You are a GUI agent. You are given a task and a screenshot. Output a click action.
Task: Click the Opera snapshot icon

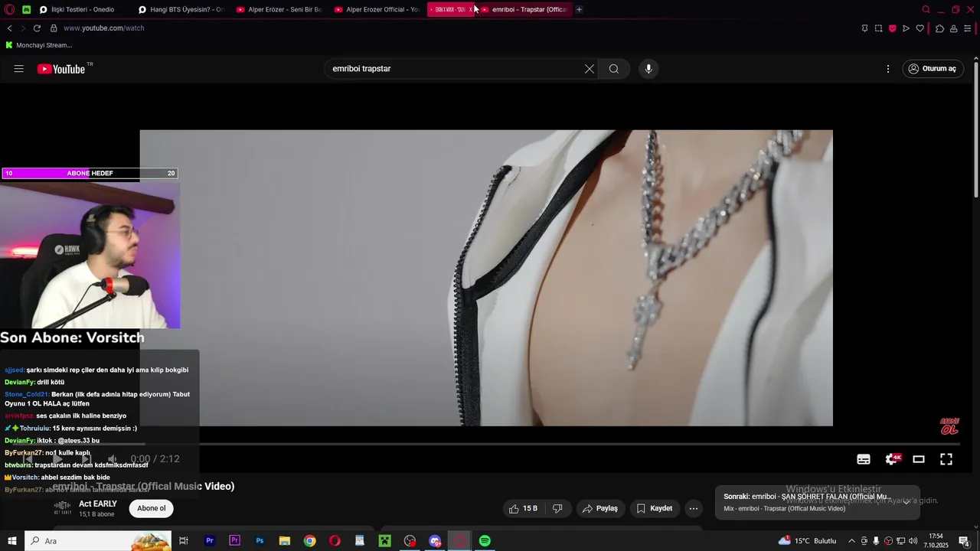tap(878, 28)
